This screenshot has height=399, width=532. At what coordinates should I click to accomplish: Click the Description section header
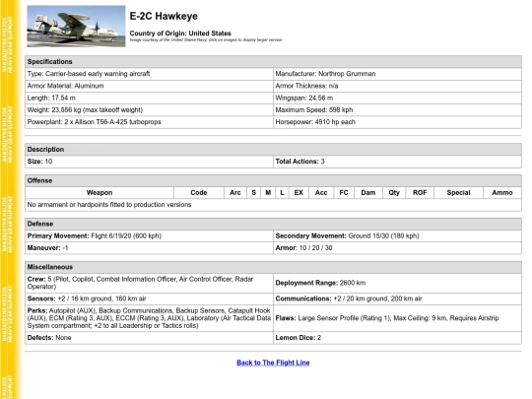pos(273,150)
